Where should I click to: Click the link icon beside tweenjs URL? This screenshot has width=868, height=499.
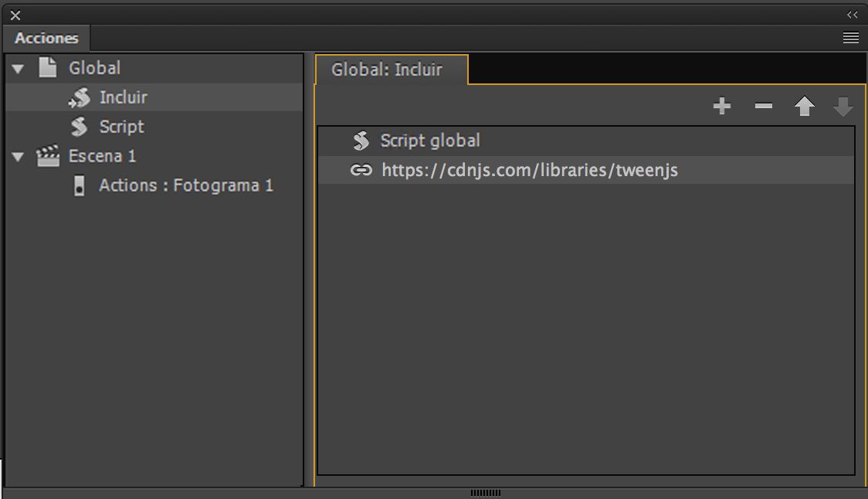coord(361,170)
